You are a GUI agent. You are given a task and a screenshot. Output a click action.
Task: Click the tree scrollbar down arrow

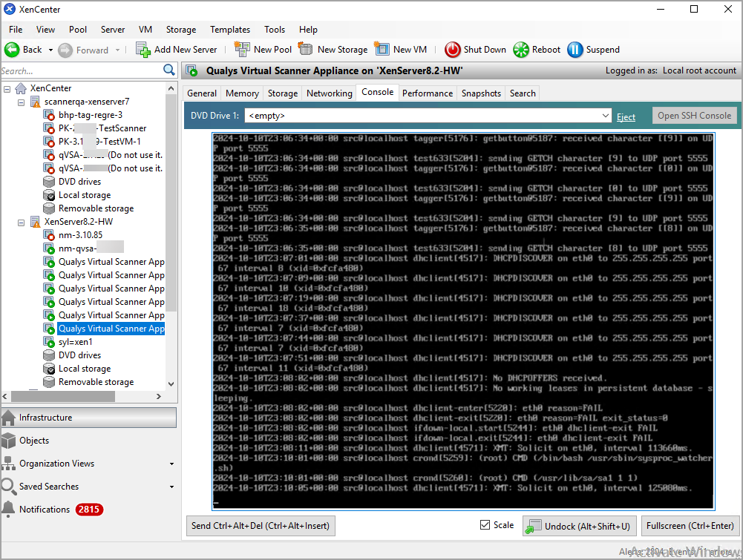(171, 384)
